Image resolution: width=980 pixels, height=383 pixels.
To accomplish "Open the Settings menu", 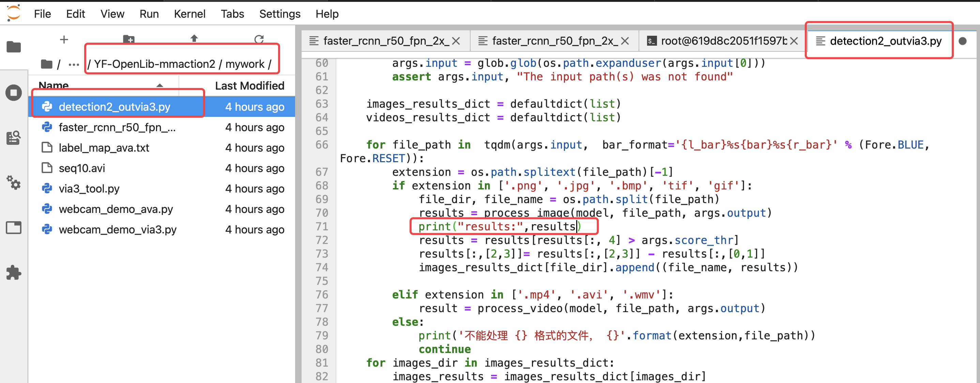I will 279,14.
